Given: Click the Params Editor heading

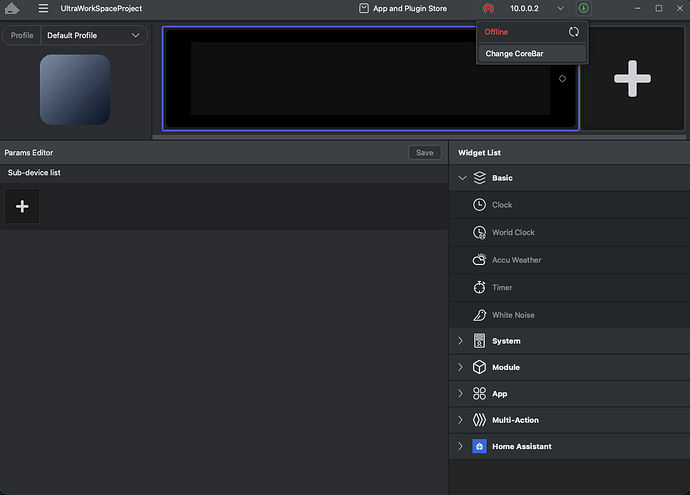Looking at the screenshot, I should pos(29,153).
